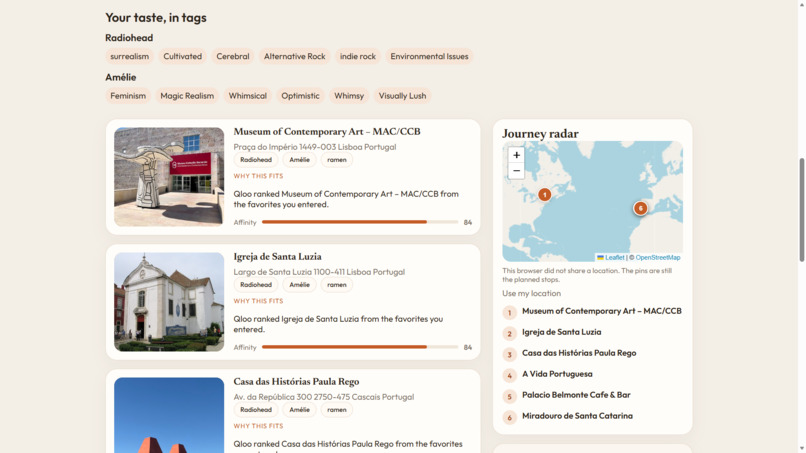Click the indie rock tag
The height and width of the screenshot is (453, 806).
[x=358, y=57]
